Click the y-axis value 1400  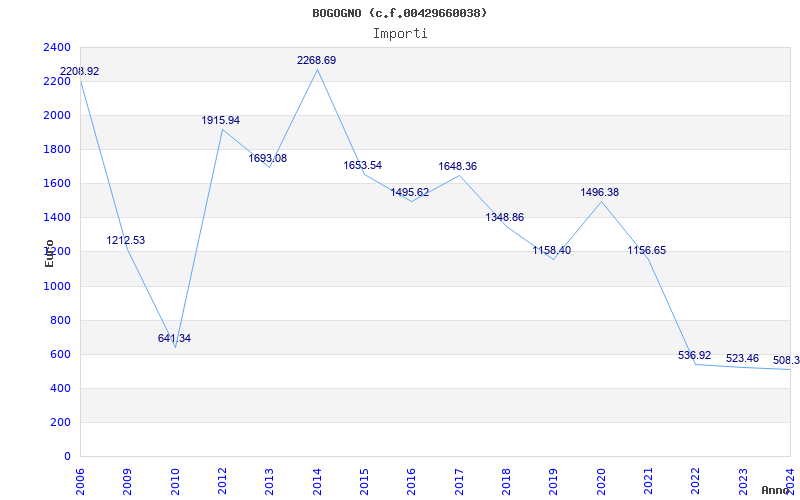[57, 217]
